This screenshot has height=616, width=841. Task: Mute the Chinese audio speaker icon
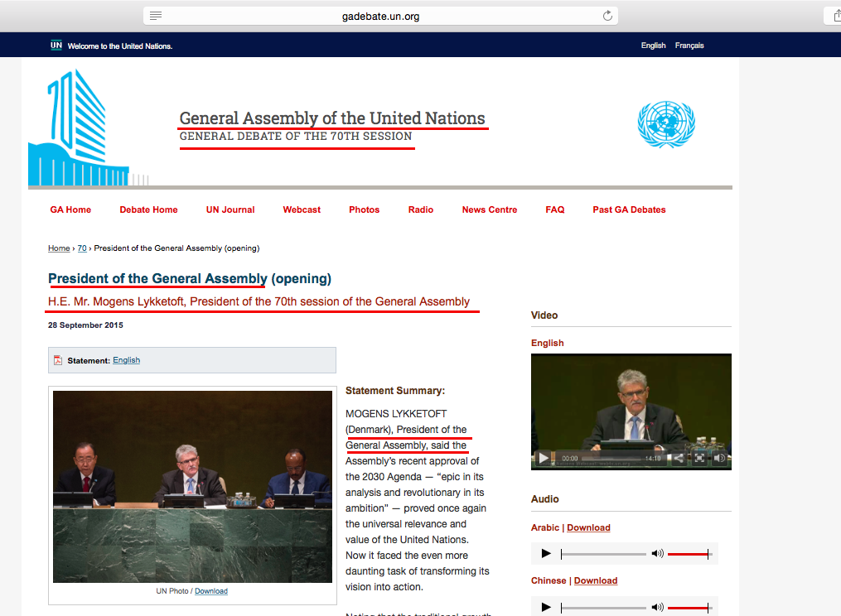(x=657, y=607)
